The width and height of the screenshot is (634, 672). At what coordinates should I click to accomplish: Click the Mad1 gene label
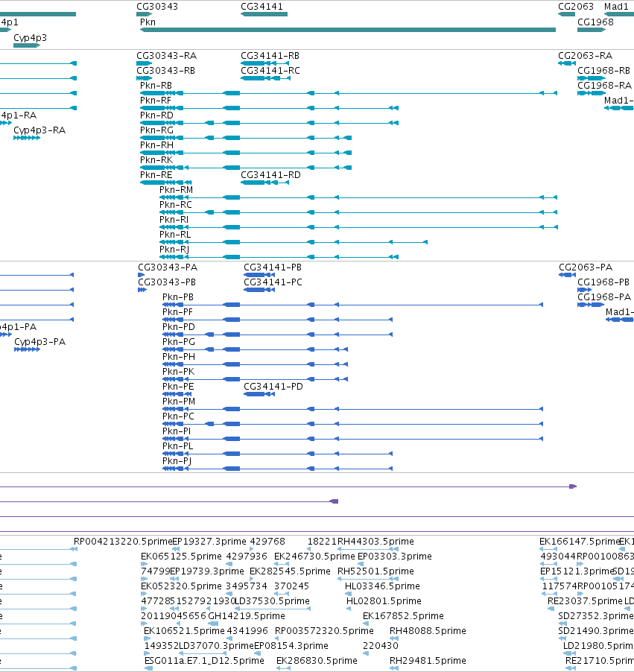click(x=616, y=7)
